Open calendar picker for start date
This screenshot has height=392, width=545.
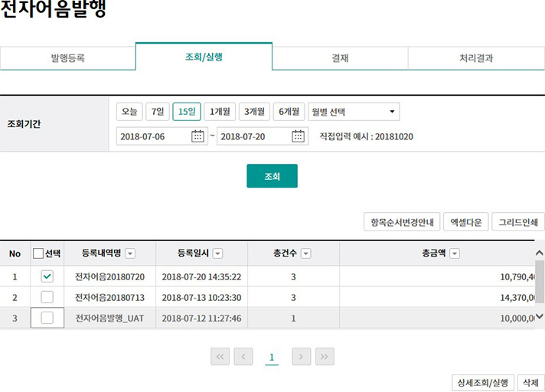coord(198,136)
